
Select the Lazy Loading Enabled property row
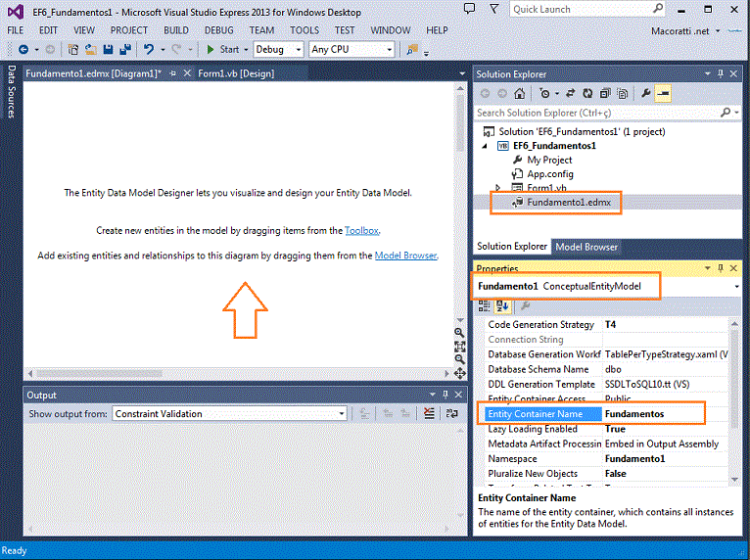607,429
